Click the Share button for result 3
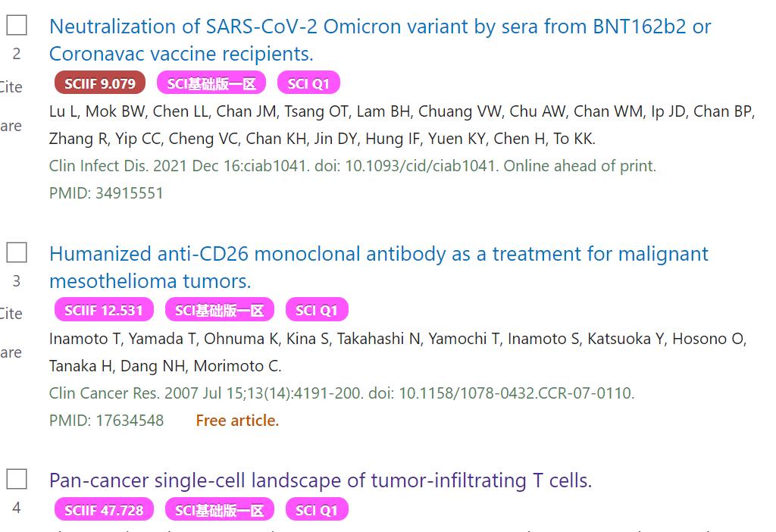Viewport: 776px width, 532px height. click(x=11, y=352)
